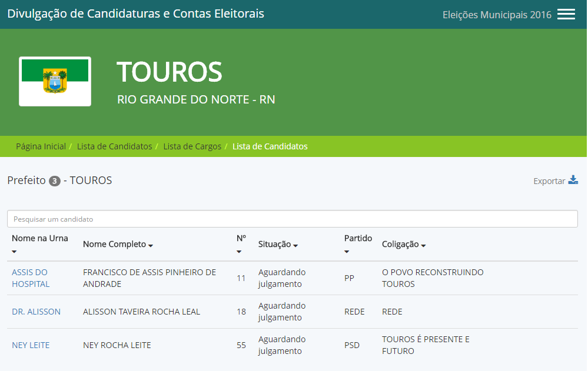Click the Exportar download icon
This screenshot has width=588, height=371.
click(573, 180)
